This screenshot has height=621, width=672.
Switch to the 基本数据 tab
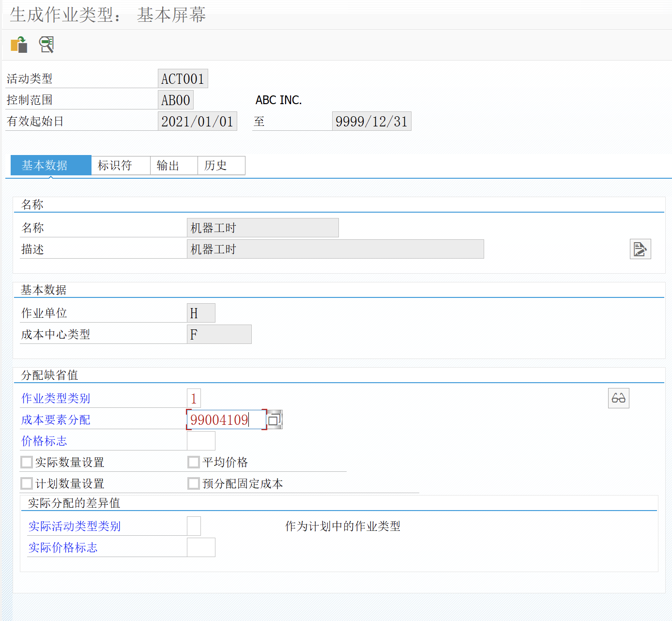[x=51, y=165]
